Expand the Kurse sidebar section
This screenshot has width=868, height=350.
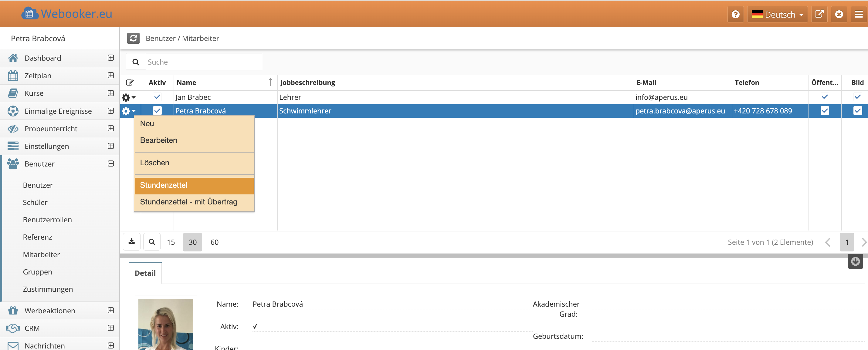tap(110, 93)
